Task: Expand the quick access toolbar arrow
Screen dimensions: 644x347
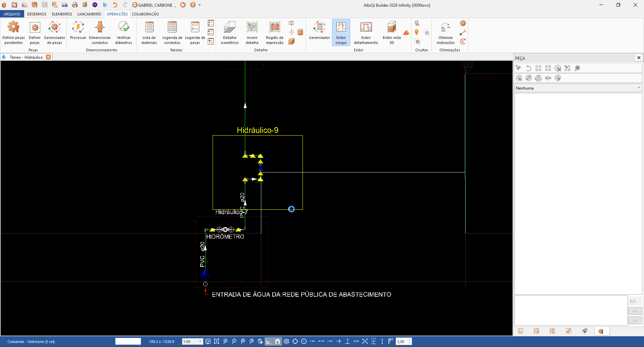Action: (200, 5)
